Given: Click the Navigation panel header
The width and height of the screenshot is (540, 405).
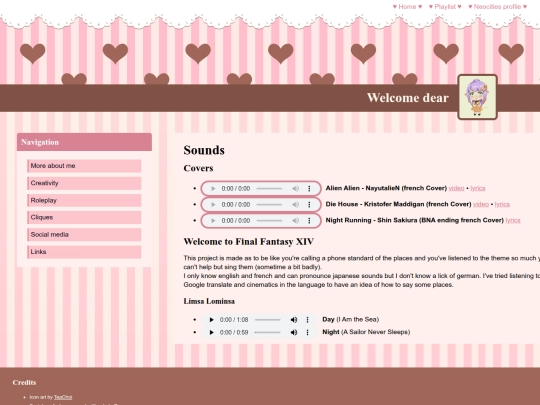Looking at the screenshot, I should pos(84,142).
